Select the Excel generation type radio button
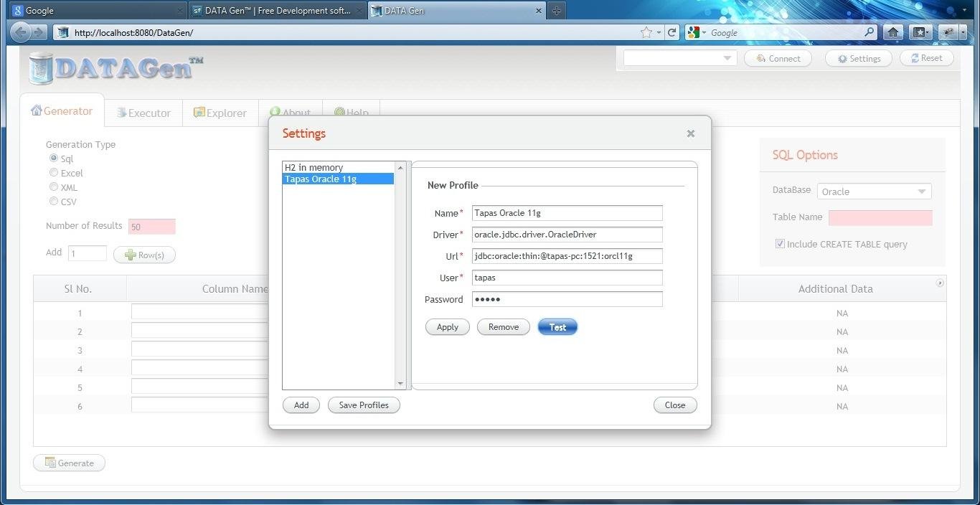Screen dimensions: 980x505 coord(54,173)
